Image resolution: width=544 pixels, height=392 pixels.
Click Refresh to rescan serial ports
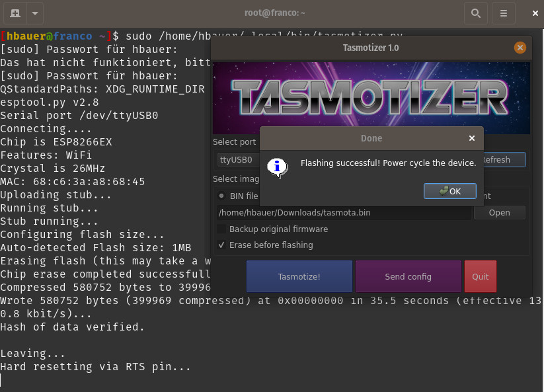pos(498,159)
